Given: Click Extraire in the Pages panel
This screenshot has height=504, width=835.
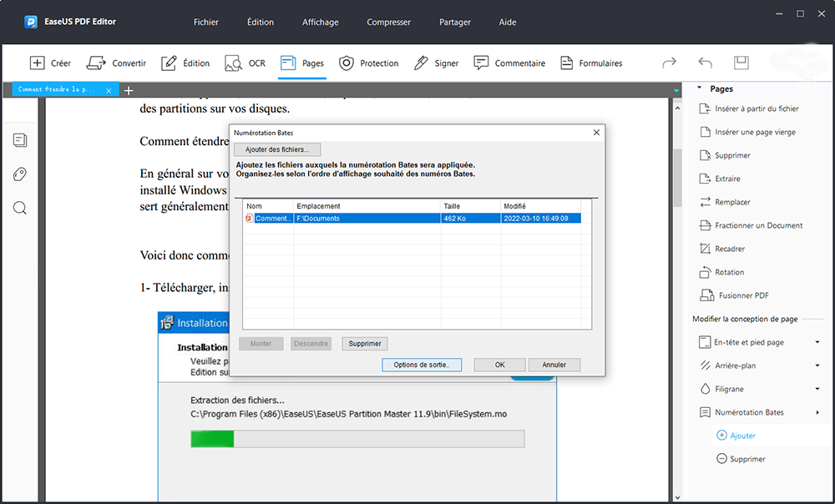Looking at the screenshot, I should click(720, 179).
